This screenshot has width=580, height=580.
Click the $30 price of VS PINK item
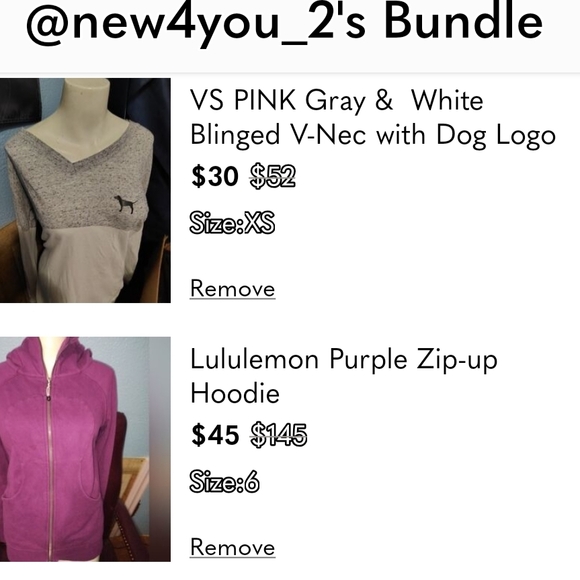(x=215, y=176)
